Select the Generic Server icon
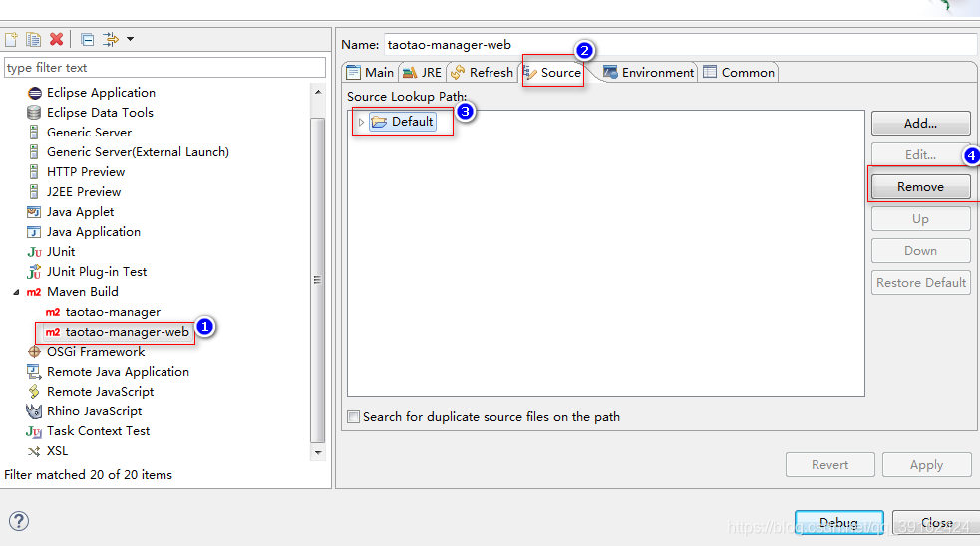This screenshot has height=546, width=980. click(34, 133)
